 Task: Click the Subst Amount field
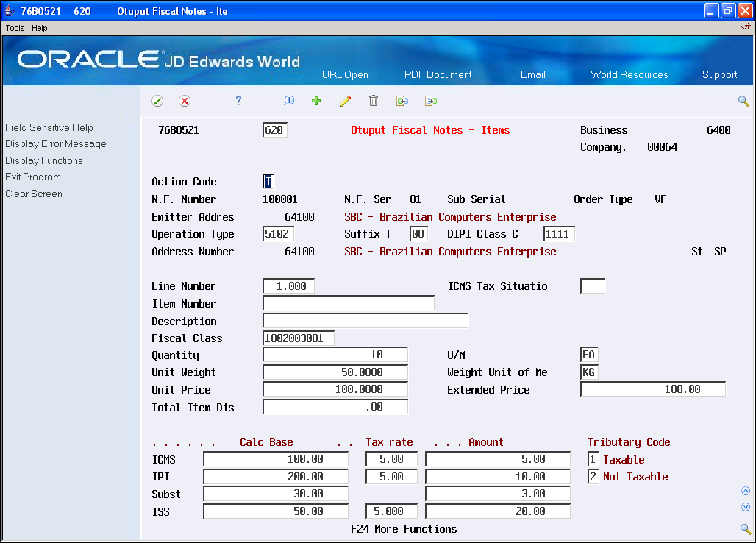click(498, 494)
